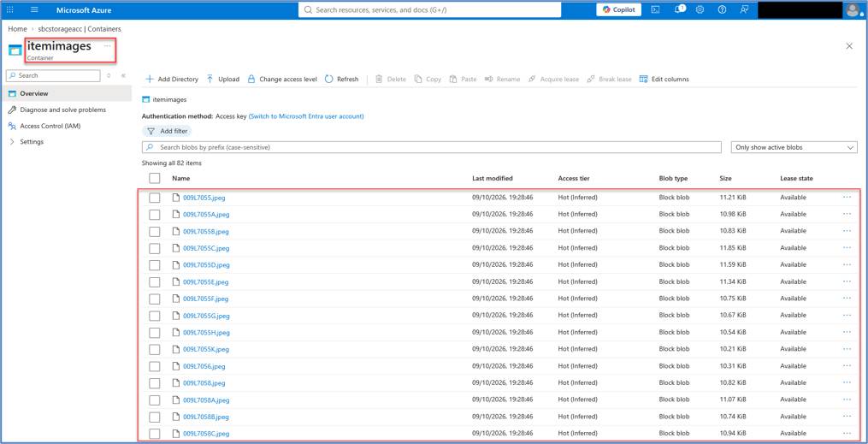The image size is (868, 444).
Task: Click the file icon of 009L7058A.jpeg
Action: [x=176, y=400]
